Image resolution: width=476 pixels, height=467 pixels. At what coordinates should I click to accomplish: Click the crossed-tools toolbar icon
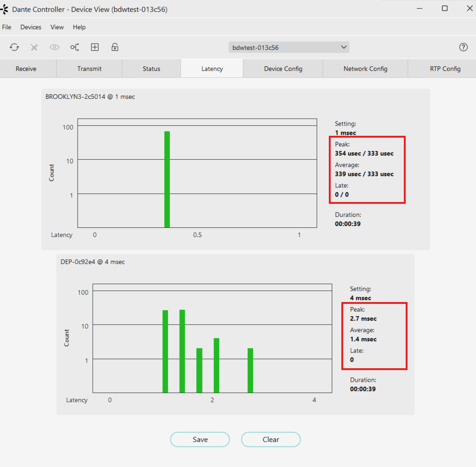[34, 47]
